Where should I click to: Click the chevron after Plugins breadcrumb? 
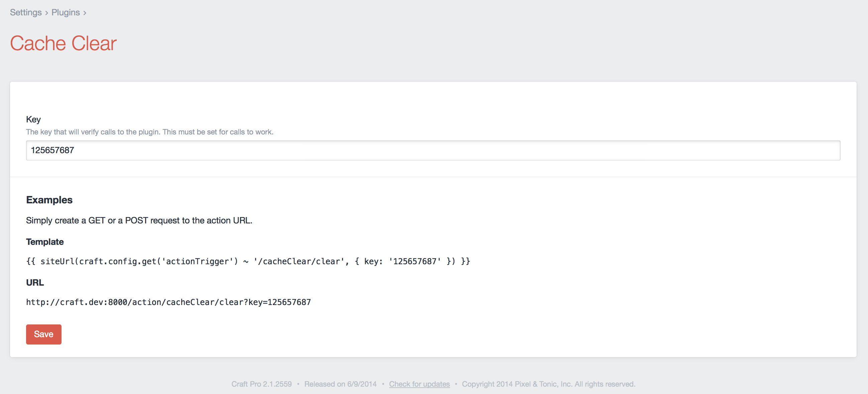click(x=85, y=13)
